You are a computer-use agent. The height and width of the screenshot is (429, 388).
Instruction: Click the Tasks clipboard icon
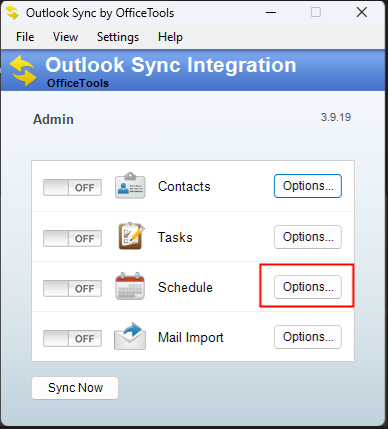click(x=132, y=236)
